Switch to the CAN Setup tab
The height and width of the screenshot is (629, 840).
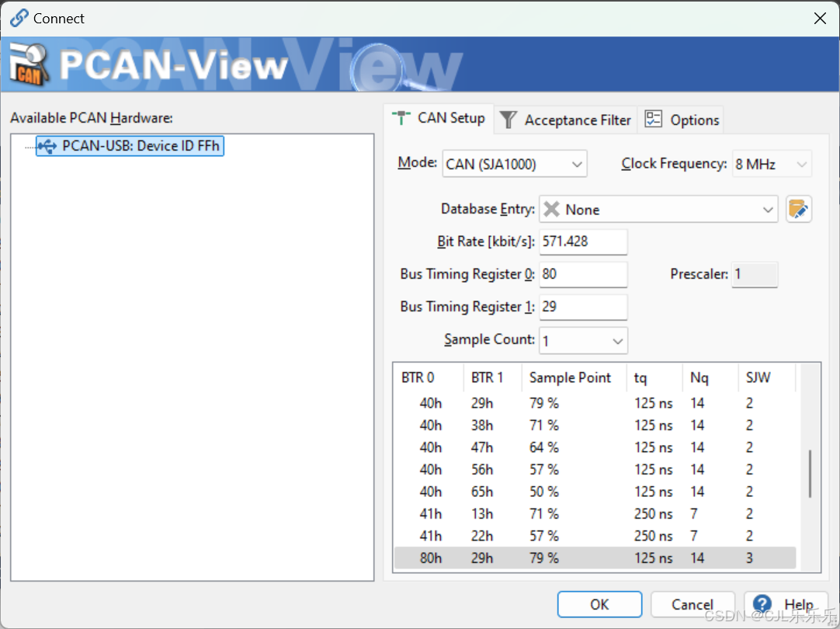(439, 118)
